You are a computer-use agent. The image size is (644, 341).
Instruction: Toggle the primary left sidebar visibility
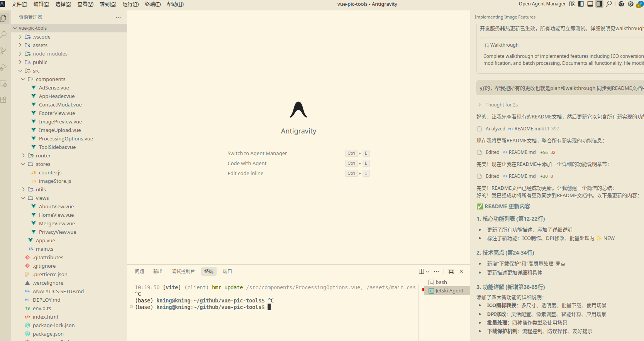[x=581, y=4]
